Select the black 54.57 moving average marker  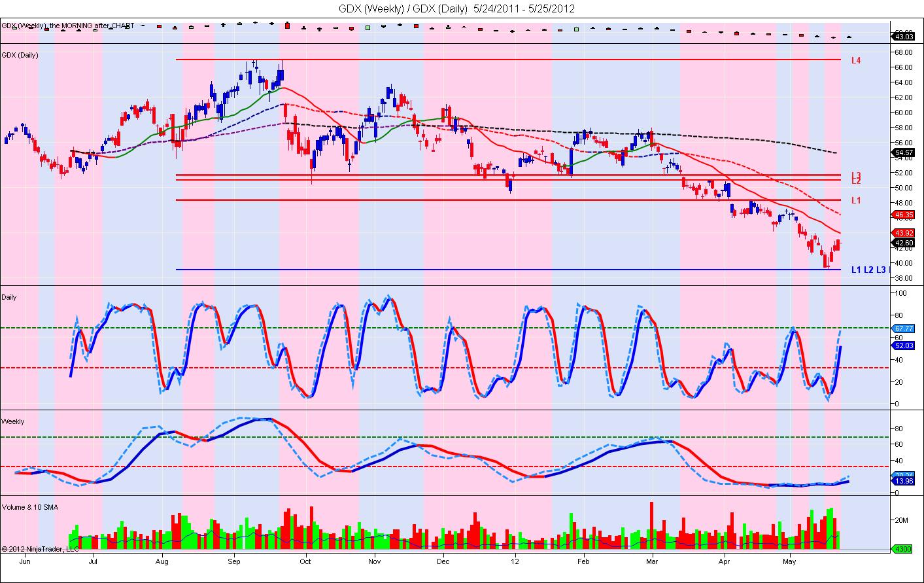[x=903, y=152]
